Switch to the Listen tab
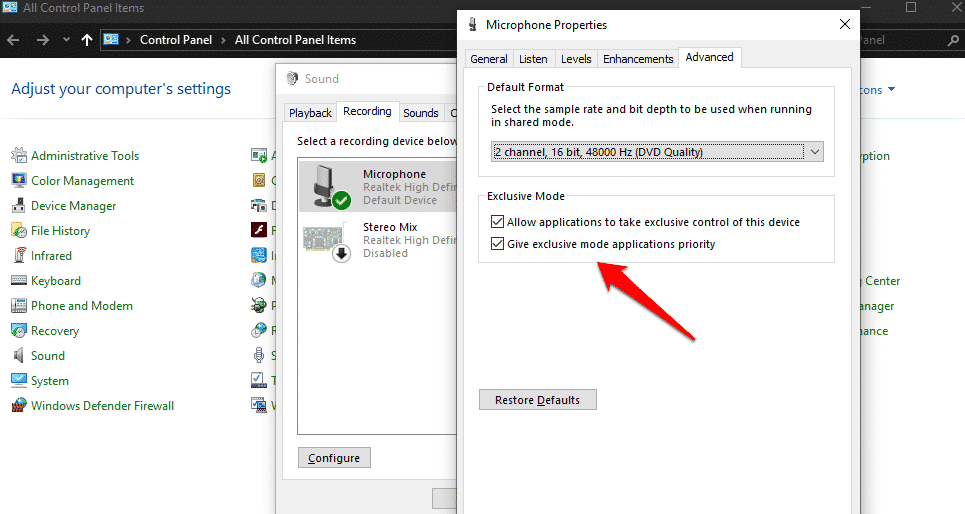 pos(533,59)
